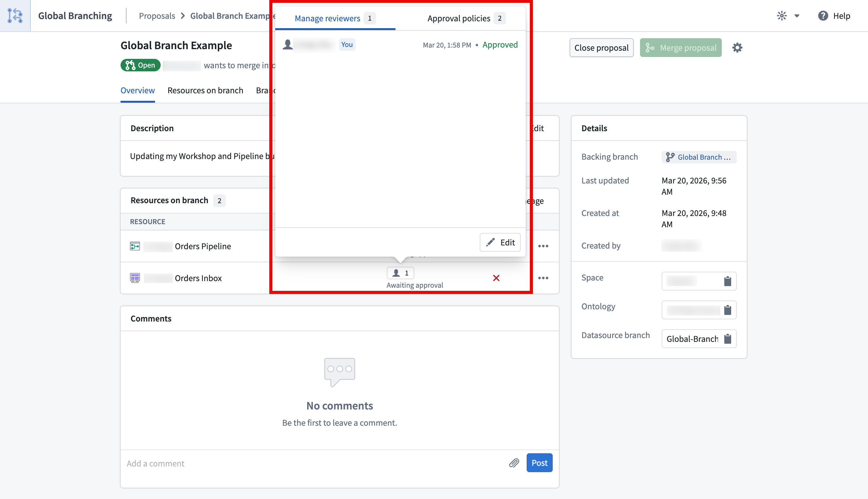Image resolution: width=868 pixels, height=499 pixels.
Task: Open the options menu for Orders Inbox
Action: pyautogui.click(x=543, y=278)
